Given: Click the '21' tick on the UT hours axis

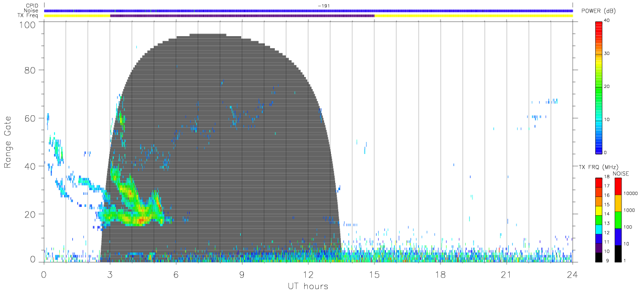Looking at the screenshot, I should pyautogui.click(x=507, y=274).
